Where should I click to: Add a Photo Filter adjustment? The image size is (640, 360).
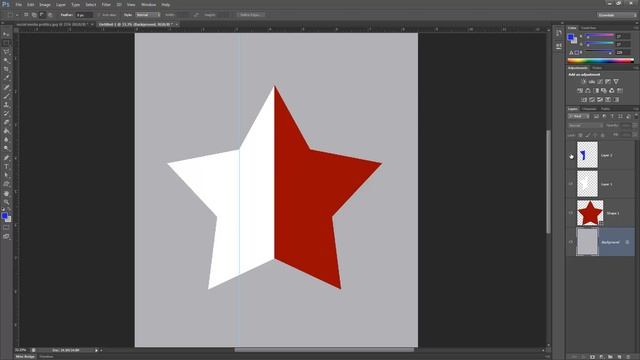604,91
